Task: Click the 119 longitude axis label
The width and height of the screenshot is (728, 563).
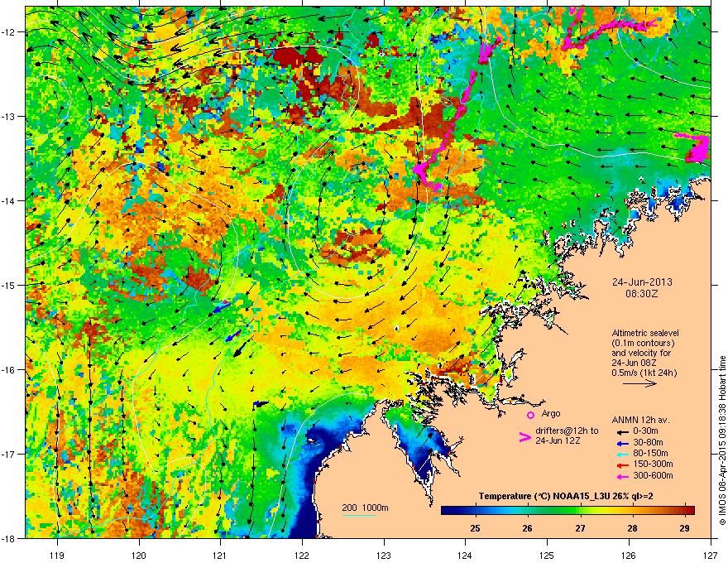Action: pyautogui.click(x=57, y=555)
